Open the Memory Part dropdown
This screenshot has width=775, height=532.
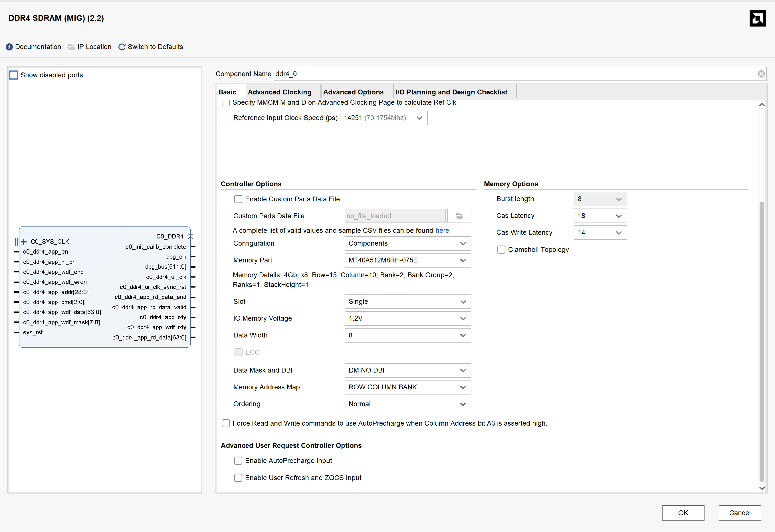click(407, 260)
